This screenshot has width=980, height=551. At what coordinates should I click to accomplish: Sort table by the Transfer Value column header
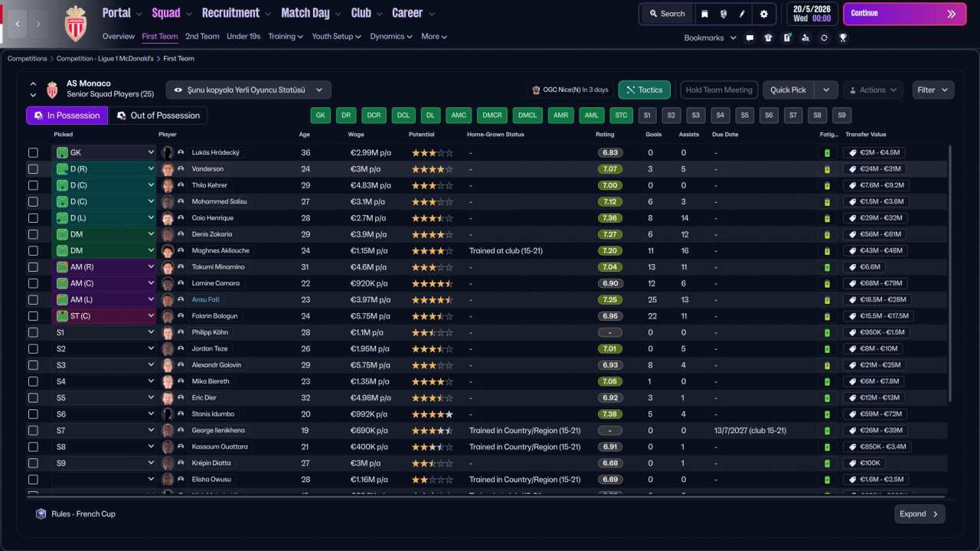[x=866, y=135]
